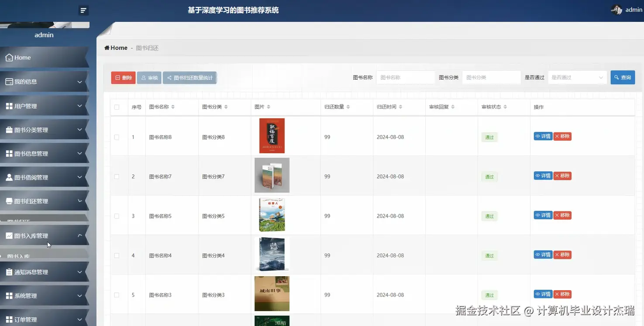
Task: Sort by 图书名称 column arrows
Action: pos(173,107)
